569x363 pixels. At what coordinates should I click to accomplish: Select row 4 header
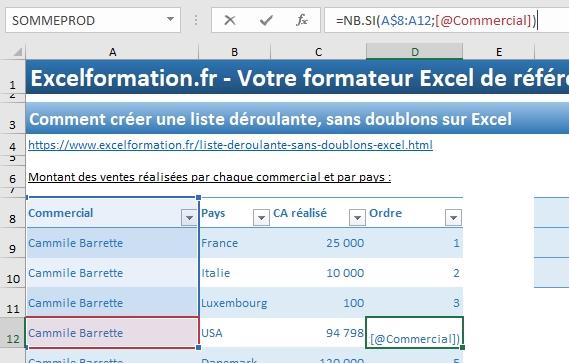13,145
